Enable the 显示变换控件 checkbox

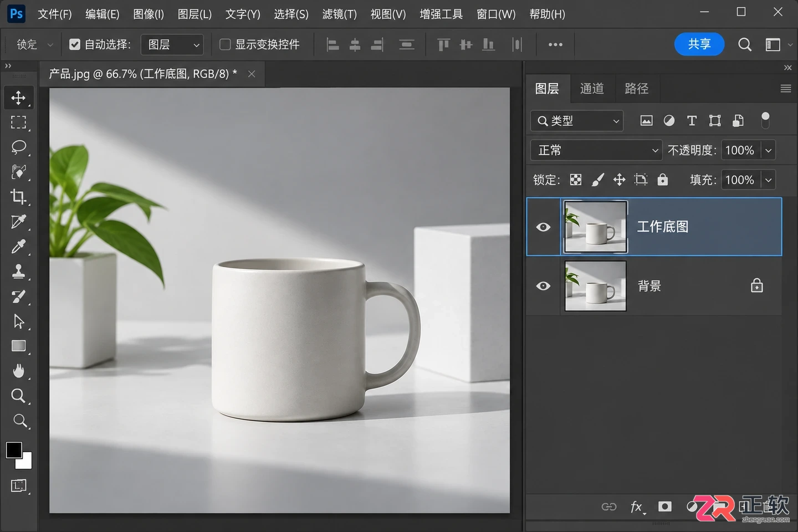pyautogui.click(x=225, y=44)
